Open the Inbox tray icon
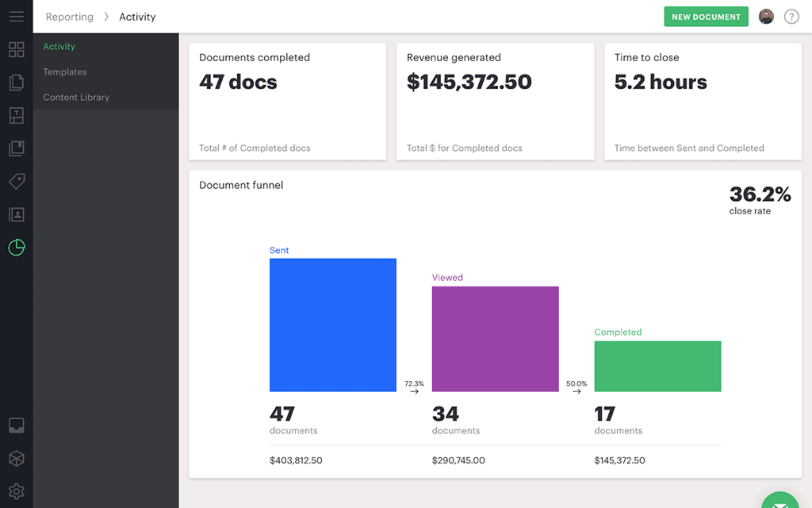Screen dimensions: 812x508 pos(16,425)
